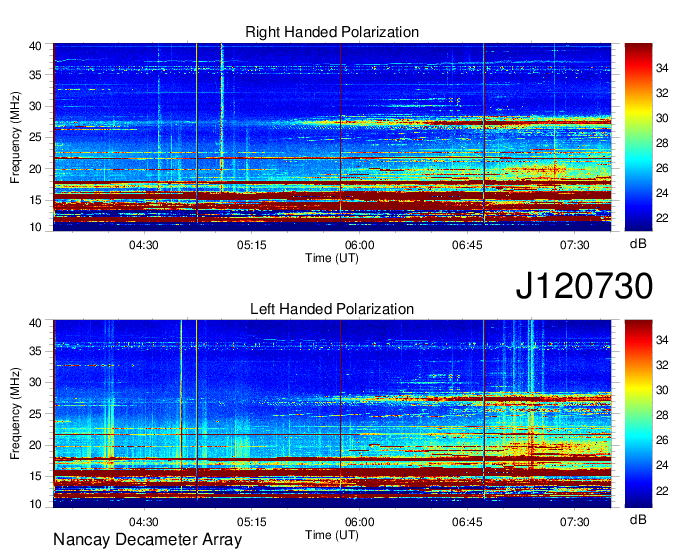This screenshot has width=680, height=552.
Task: Click the 26 dB label on bottom colorbar
Action: [662, 440]
